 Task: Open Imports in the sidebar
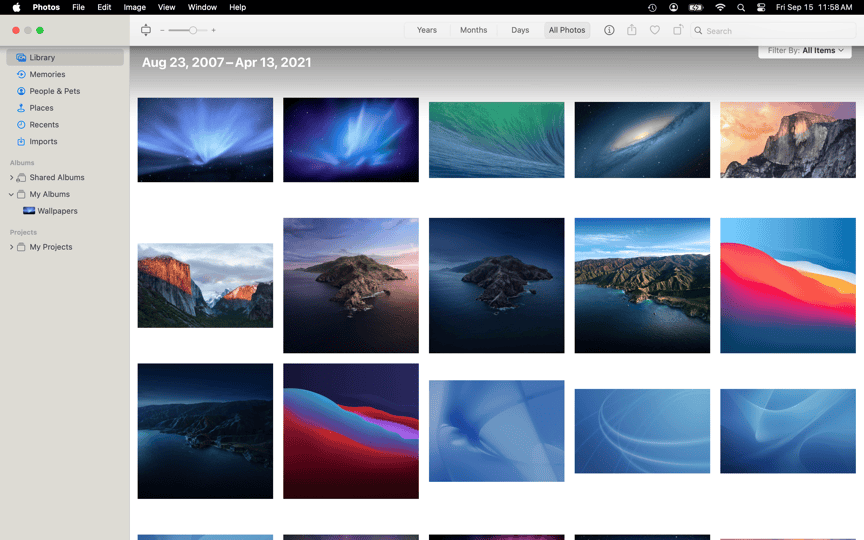click(x=65, y=142)
